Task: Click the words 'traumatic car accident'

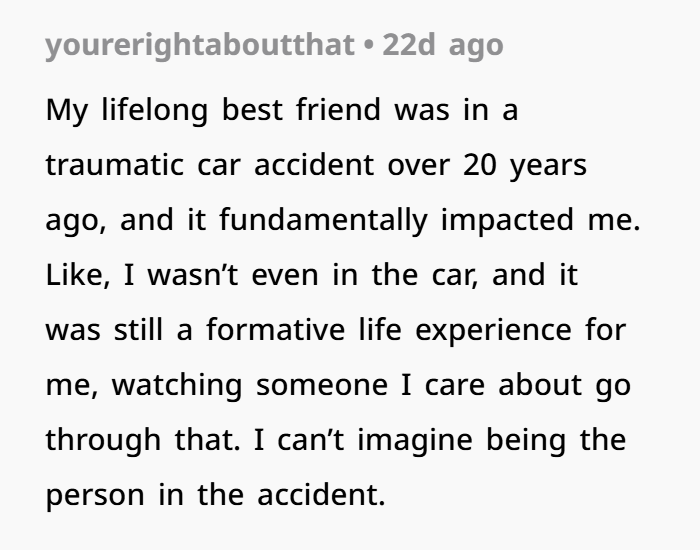Action: [210, 165]
